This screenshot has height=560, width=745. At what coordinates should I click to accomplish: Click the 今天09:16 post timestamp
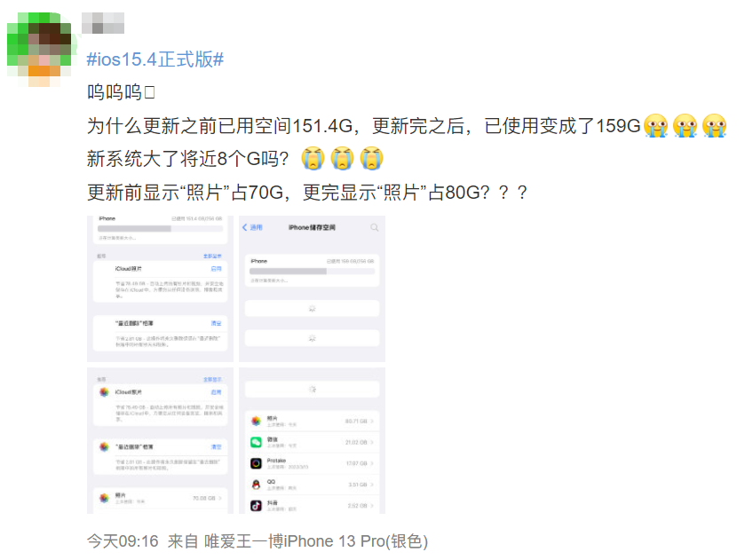[123, 541]
